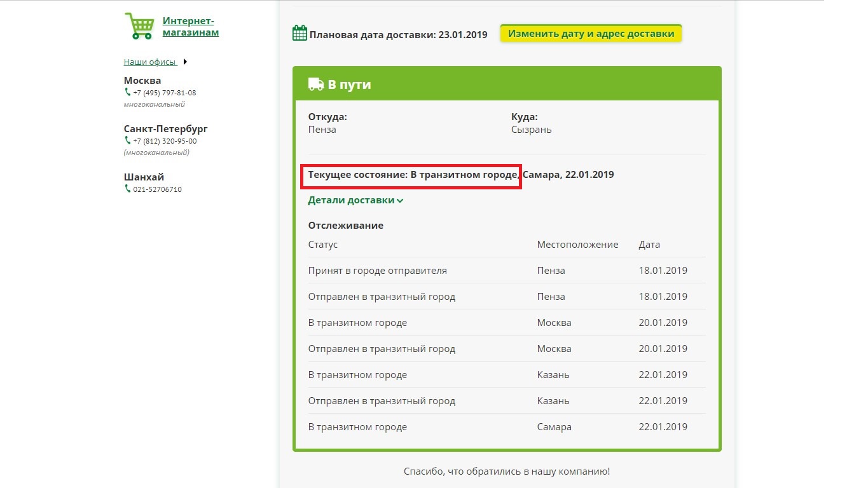Click the phone icon under Шанхай

(x=127, y=189)
